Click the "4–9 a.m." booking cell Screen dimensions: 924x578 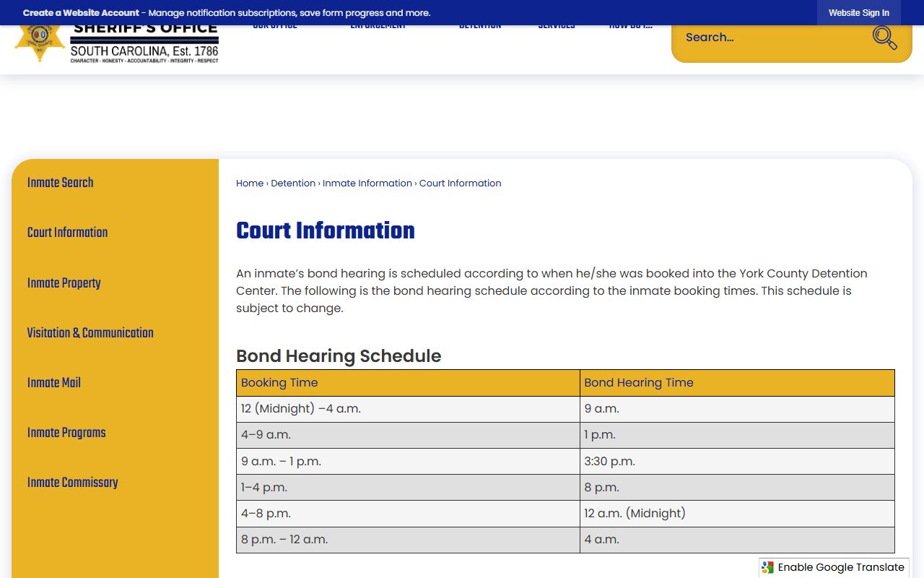coord(408,435)
